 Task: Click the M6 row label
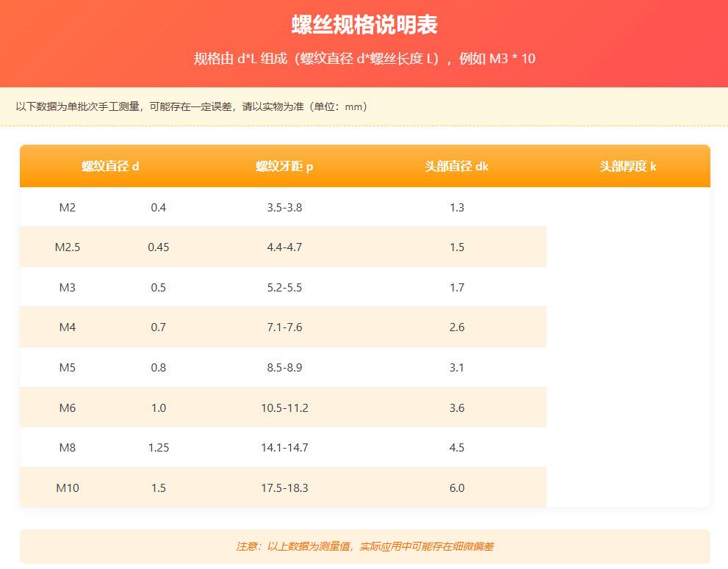coord(68,408)
